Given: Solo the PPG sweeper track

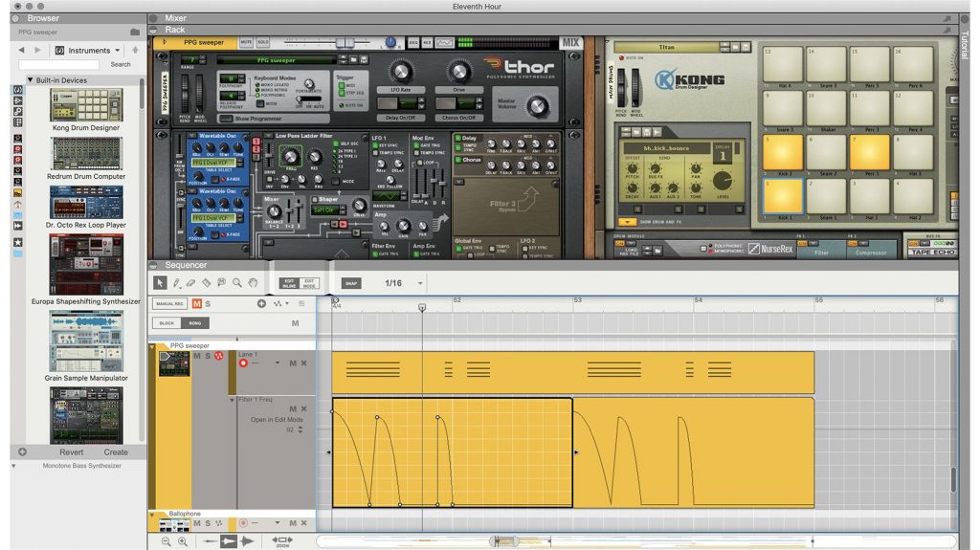Looking at the screenshot, I should point(208,356).
